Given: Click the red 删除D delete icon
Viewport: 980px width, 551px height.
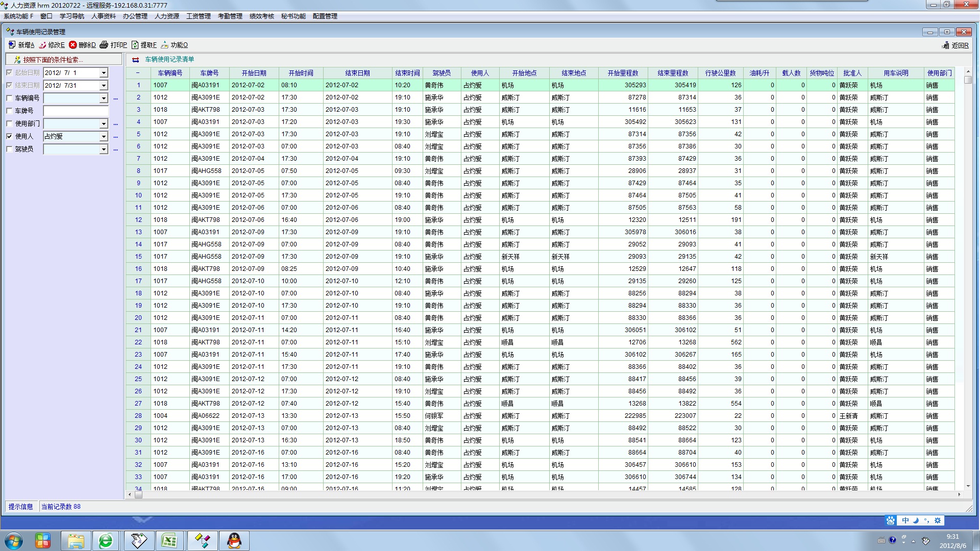Looking at the screenshot, I should coord(73,45).
